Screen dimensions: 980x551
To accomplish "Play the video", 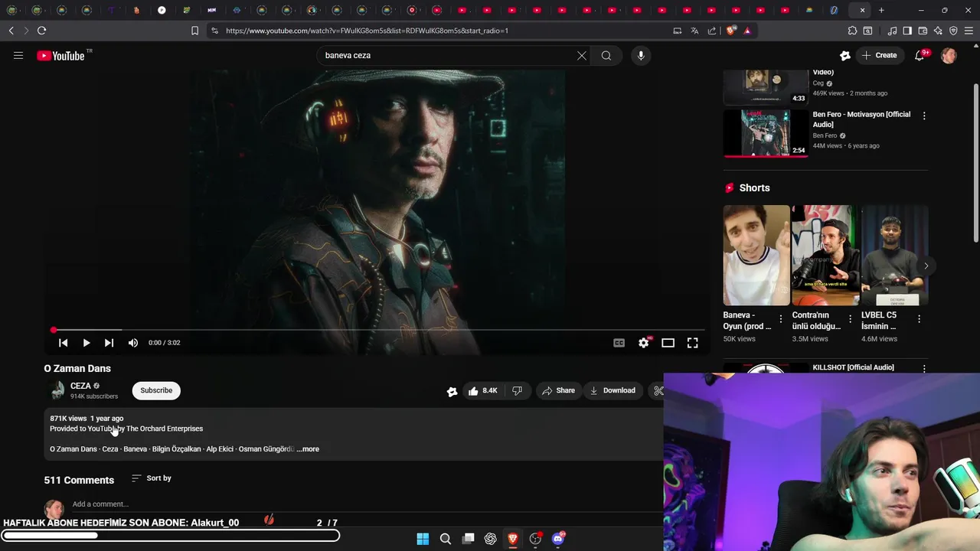I will tap(86, 343).
